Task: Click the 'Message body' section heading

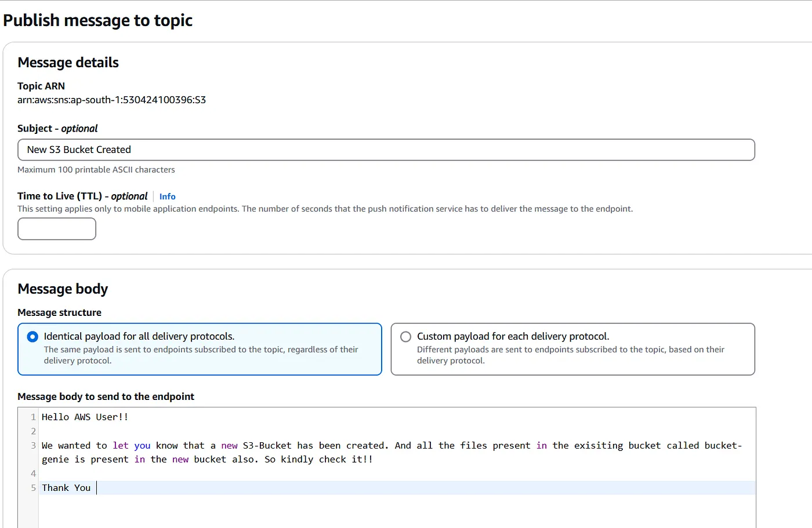Action: (x=63, y=289)
